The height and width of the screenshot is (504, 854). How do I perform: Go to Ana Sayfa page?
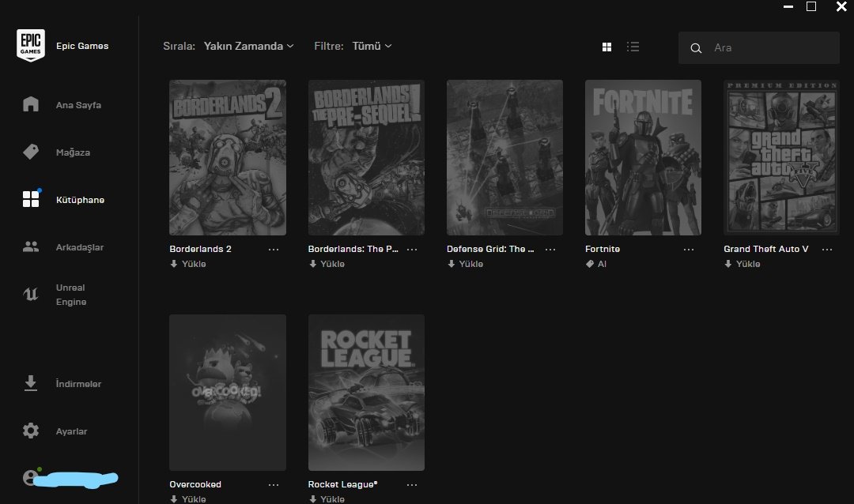pyautogui.click(x=78, y=105)
